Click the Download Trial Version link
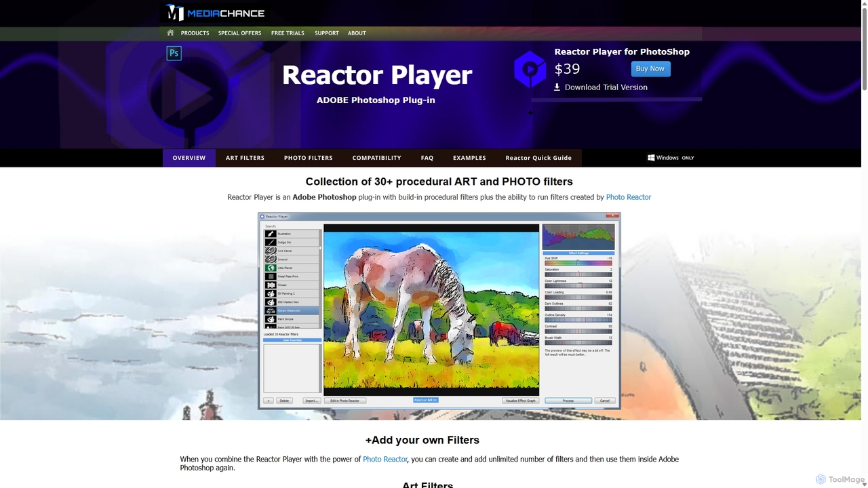 [606, 87]
